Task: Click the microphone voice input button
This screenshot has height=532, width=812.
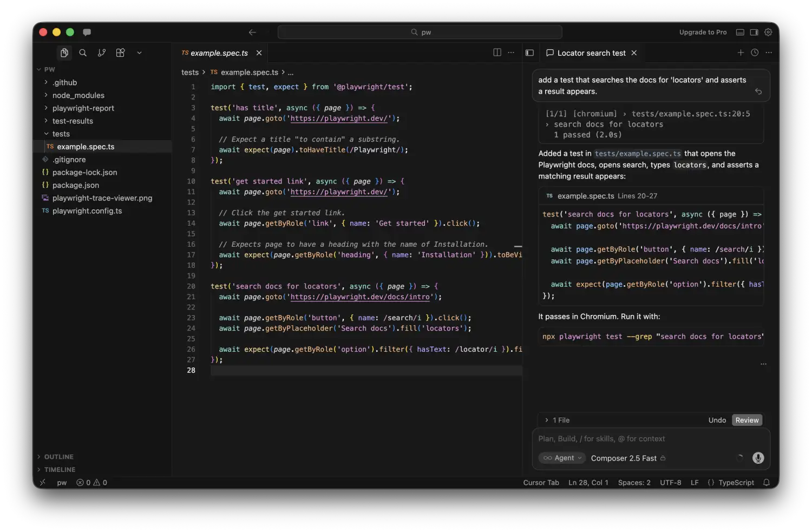Action: [758, 458]
